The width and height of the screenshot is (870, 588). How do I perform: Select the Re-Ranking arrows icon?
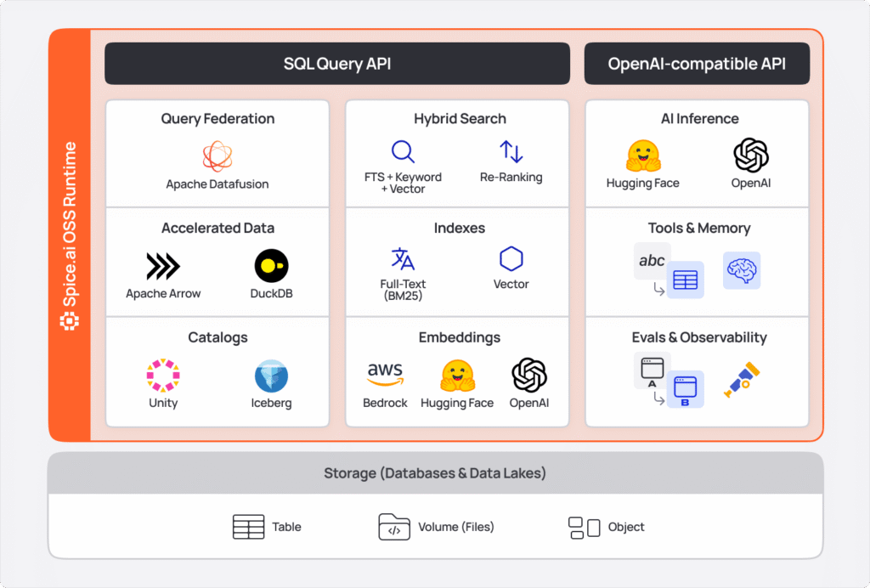pyautogui.click(x=511, y=152)
